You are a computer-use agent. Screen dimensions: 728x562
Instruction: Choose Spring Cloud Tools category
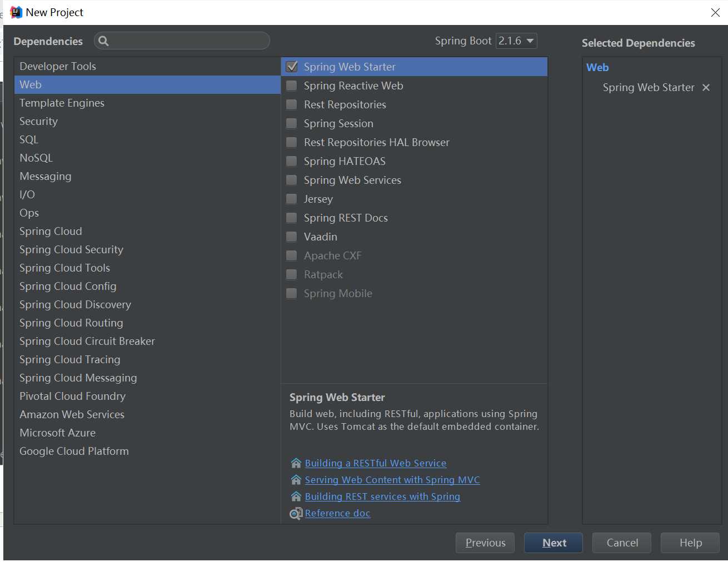point(147,268)
